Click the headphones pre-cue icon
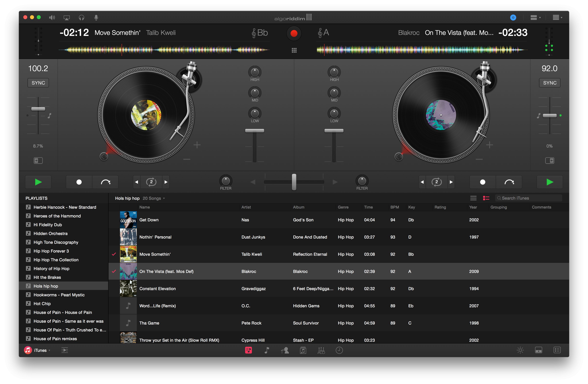 pyautogui.click(x=82, y=18)
